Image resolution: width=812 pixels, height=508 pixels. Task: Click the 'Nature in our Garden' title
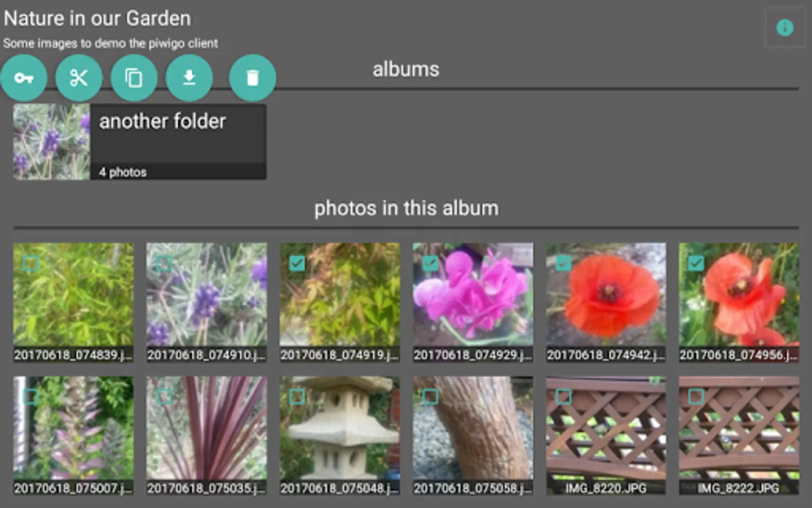[x=97, y=19]
